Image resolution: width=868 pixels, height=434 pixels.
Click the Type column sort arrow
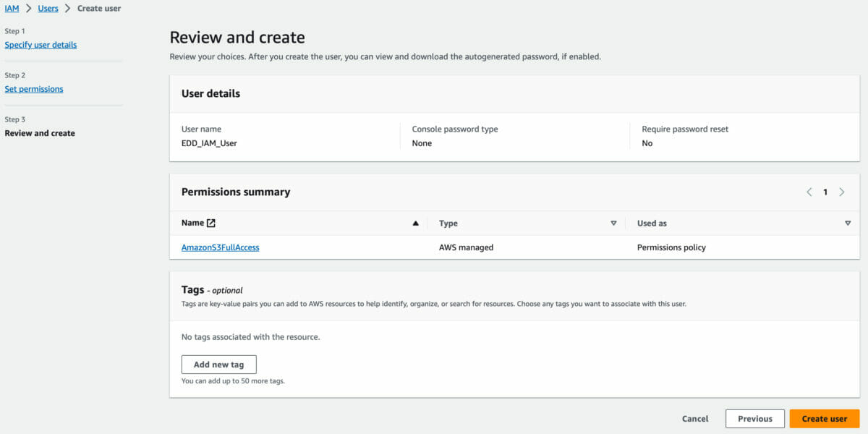[x=613, y=224]
